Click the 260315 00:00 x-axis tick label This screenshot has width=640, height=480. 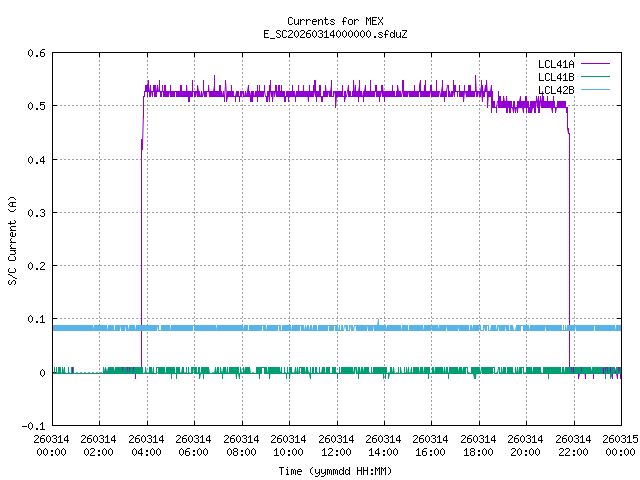tap(620, 445)
